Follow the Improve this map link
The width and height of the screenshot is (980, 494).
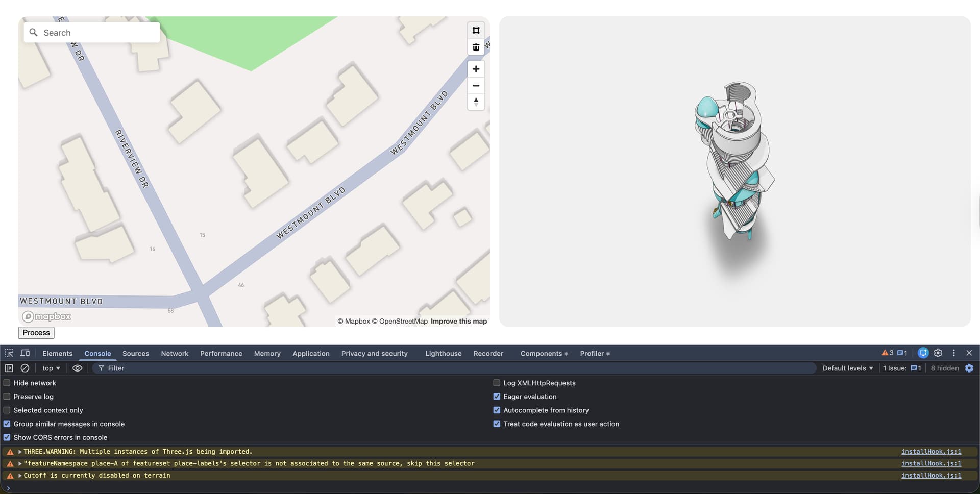pyautogui.click(x=458, y=321)
